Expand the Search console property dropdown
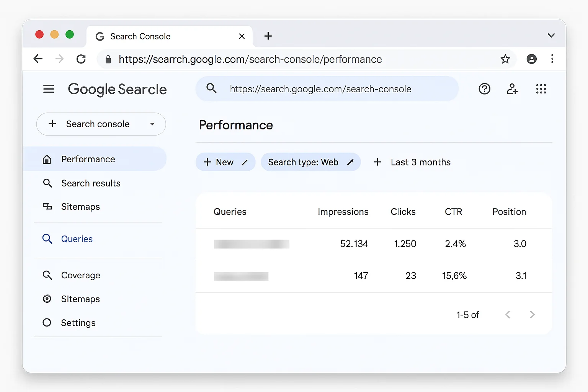This screenshot has width=588, height=392. coord(152,124)
